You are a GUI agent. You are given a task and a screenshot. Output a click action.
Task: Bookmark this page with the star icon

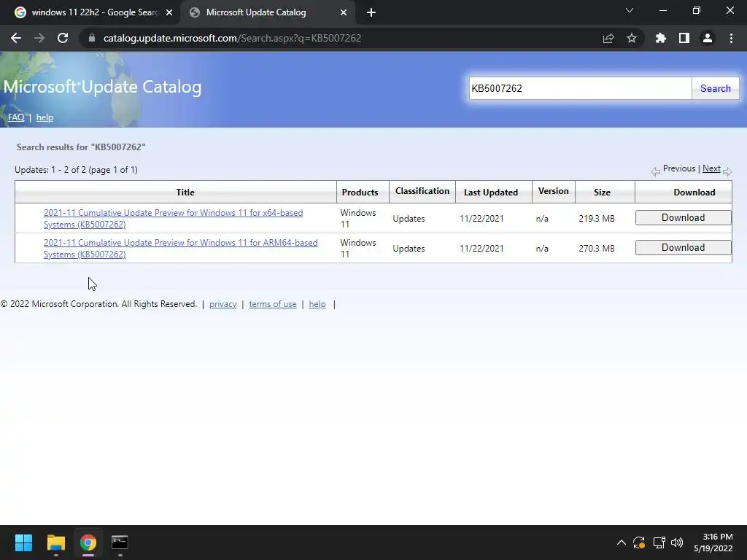click(631, 38)
